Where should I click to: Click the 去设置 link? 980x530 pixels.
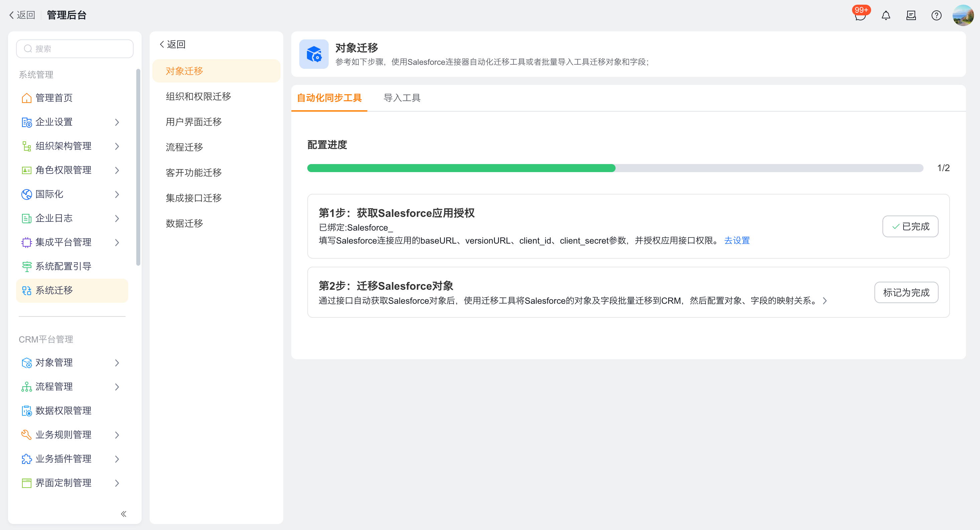pyautogui.click(x=737, y=241)
